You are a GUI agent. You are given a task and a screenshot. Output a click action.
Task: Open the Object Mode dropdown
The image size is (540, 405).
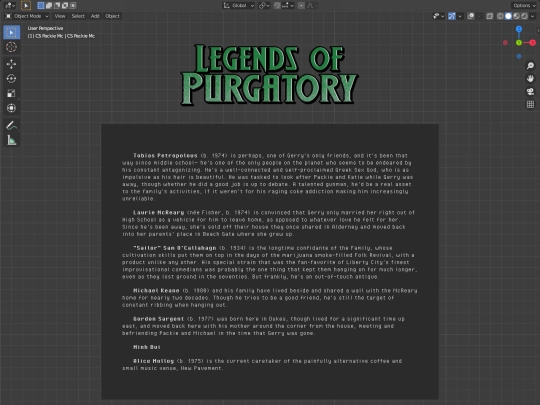click(x=27, y=16)
